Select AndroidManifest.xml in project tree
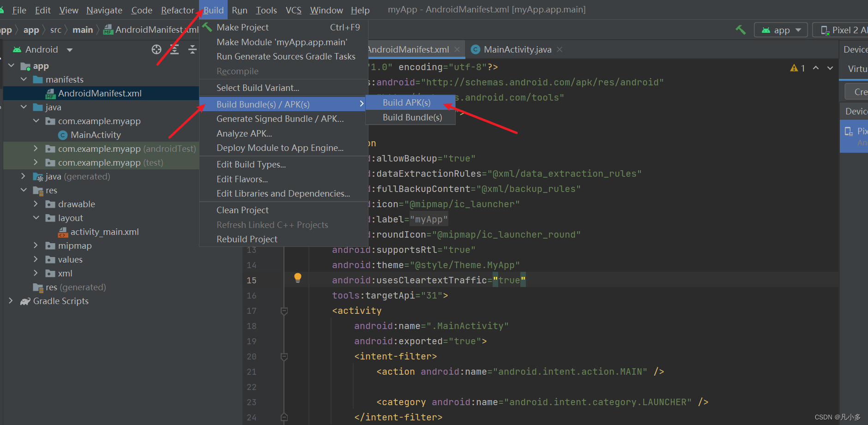 tap(100, 93)
